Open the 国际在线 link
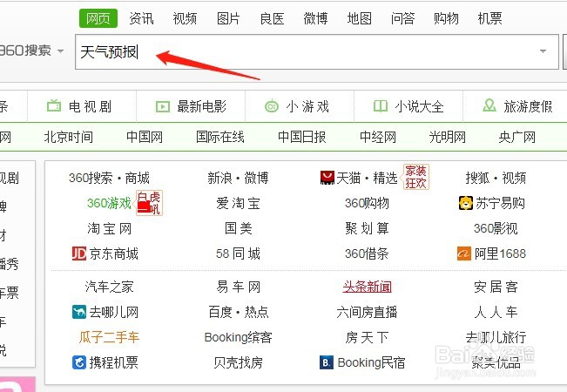This screenshot has width=567, height=392. (x=219, y=137)
